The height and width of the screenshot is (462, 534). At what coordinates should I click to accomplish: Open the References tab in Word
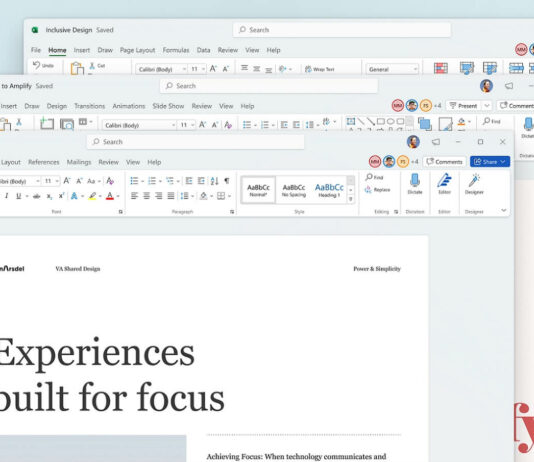(44, 162)
